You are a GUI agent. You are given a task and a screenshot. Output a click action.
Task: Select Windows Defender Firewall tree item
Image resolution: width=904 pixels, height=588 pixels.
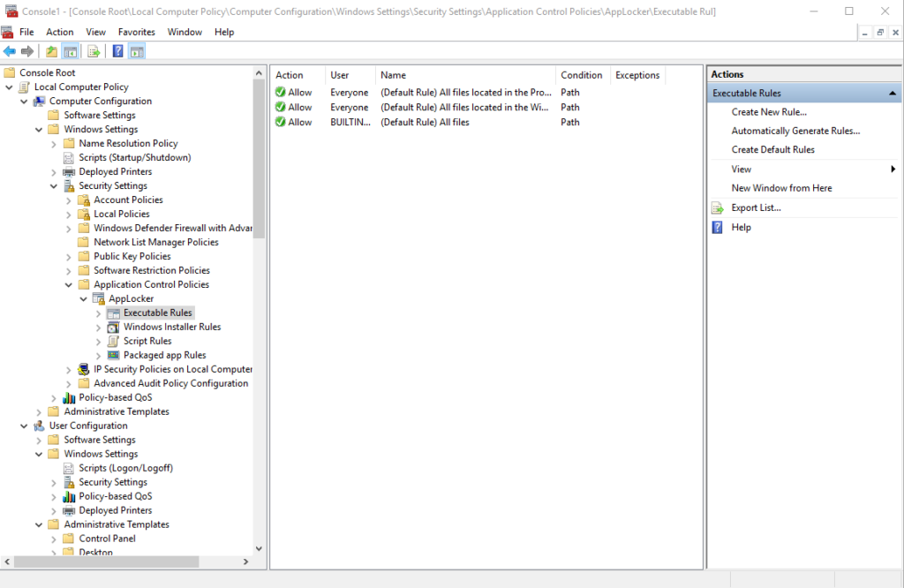click(x=173, y=229)
